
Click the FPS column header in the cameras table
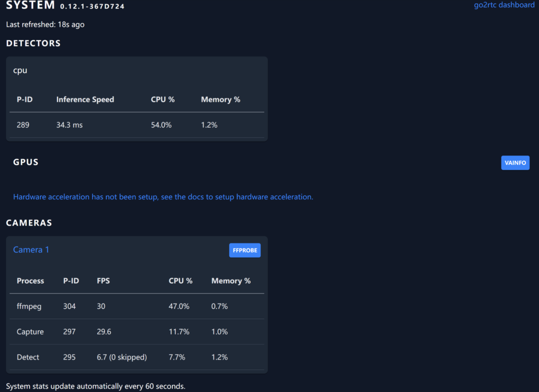point(103,281)
